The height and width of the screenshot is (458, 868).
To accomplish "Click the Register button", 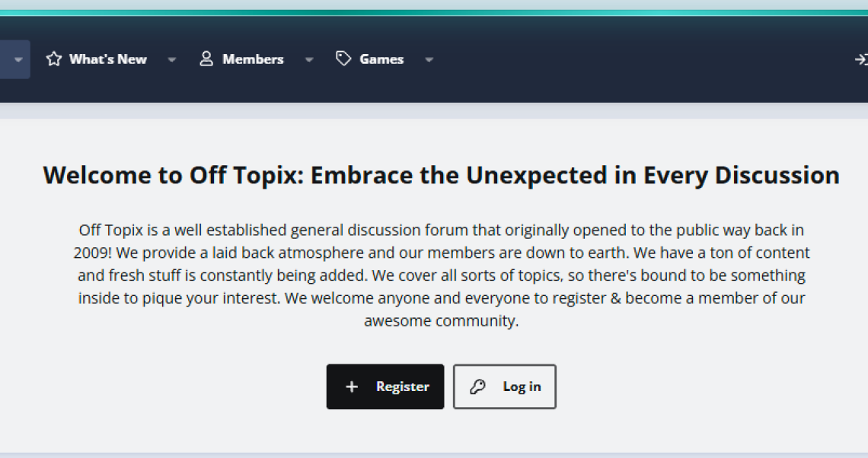I will coord(385,386).
